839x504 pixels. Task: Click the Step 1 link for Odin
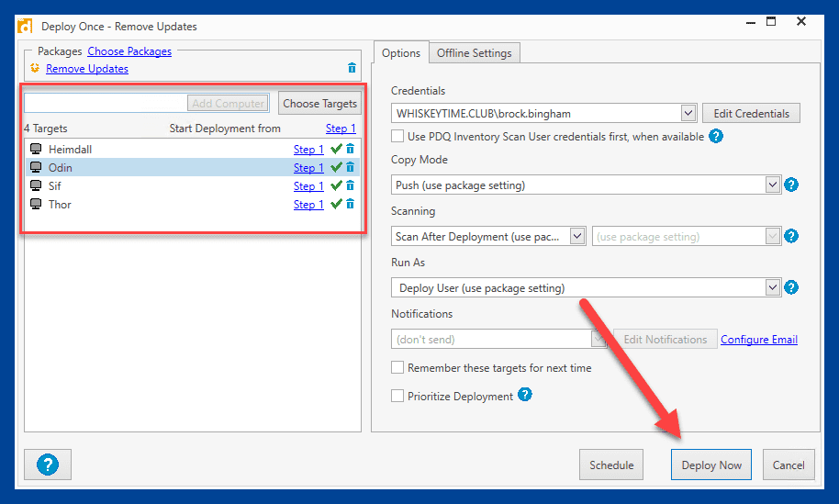pyautogui.click(x=308, y=167)
